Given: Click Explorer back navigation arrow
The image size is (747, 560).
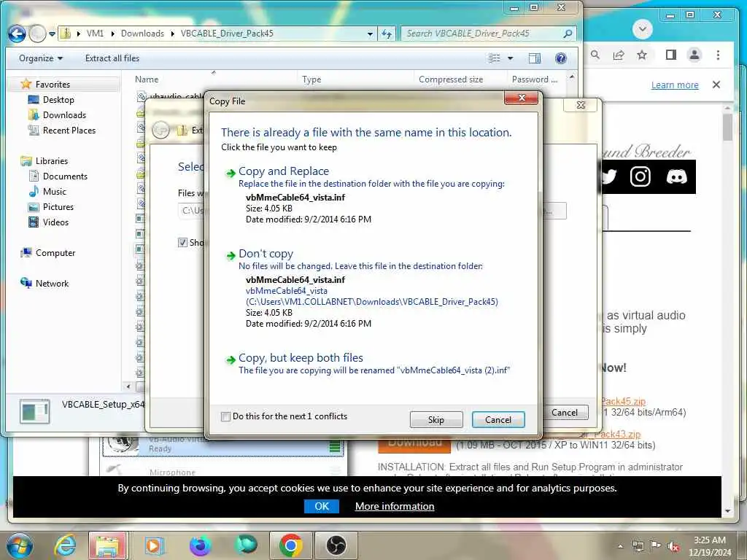Looking at the screenshot, I should (x=18, y=34).
